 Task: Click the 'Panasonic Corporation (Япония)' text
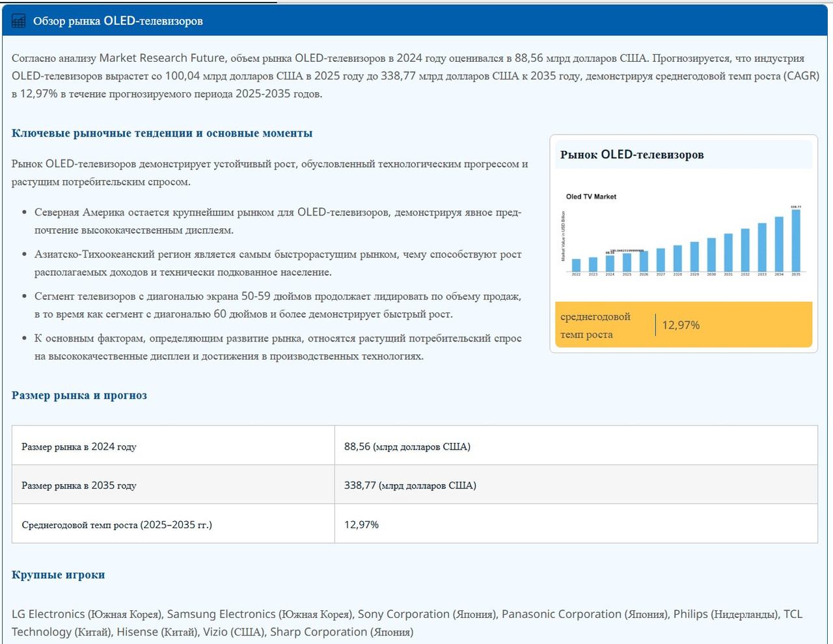point(584,614)
